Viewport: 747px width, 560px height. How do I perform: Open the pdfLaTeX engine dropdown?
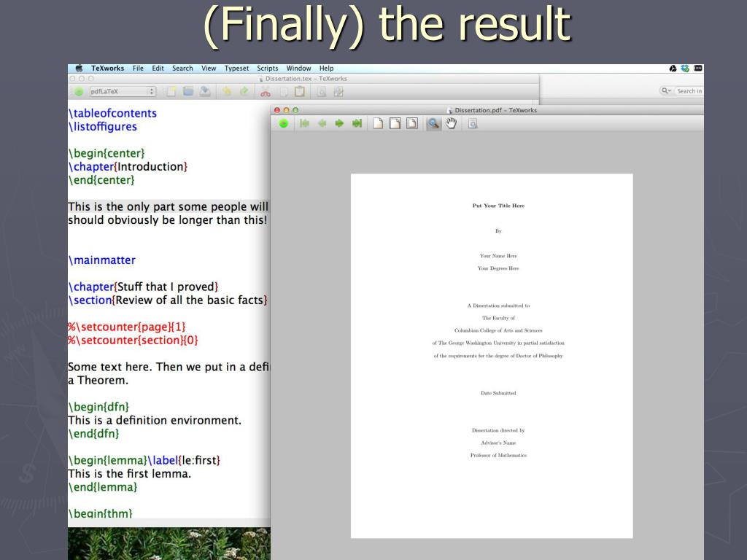click(123, 91)
